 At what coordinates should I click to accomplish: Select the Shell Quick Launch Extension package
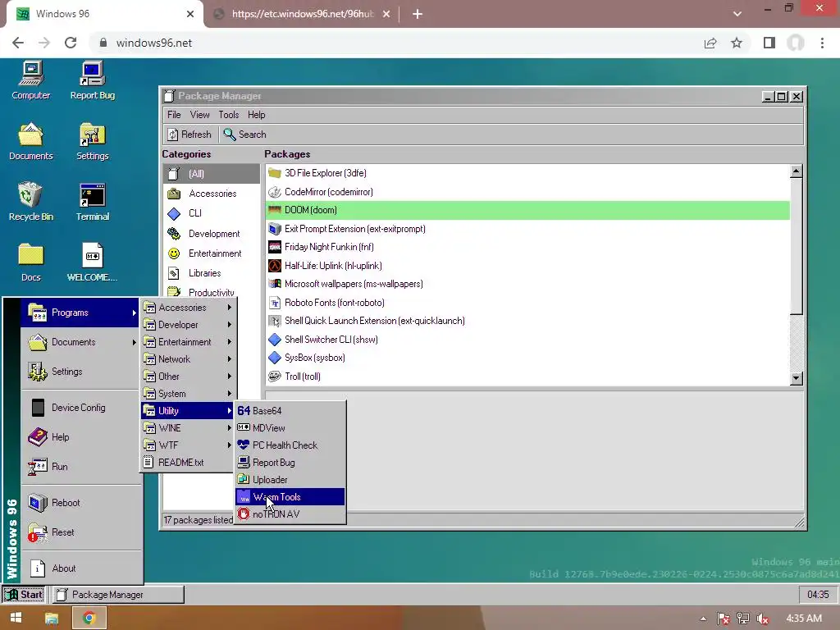click(x=527, y=321)
